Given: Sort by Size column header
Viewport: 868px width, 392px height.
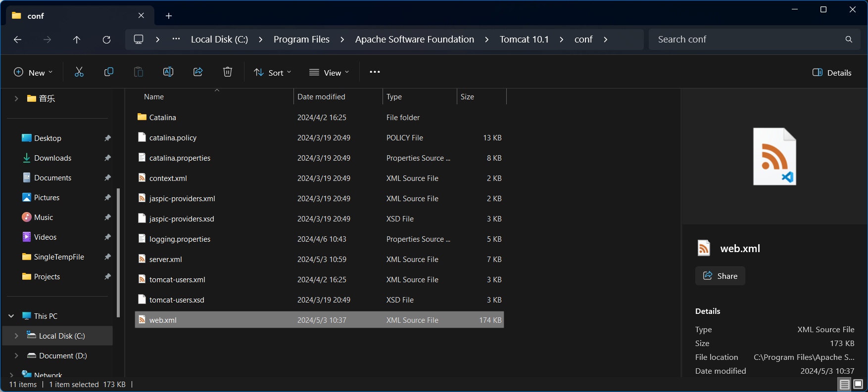Looking at the screenshot, I should pyautogui.click(x=482, y=97).
